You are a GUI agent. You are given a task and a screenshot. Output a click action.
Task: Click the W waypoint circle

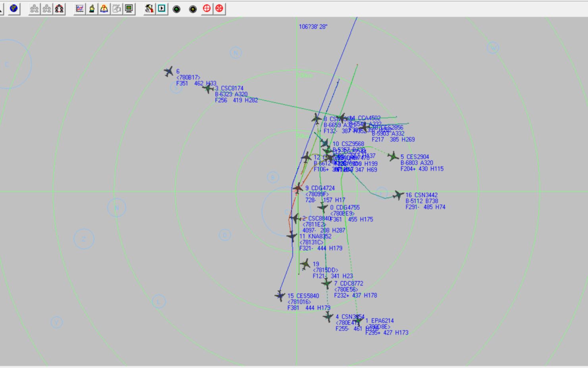(493, 48)
